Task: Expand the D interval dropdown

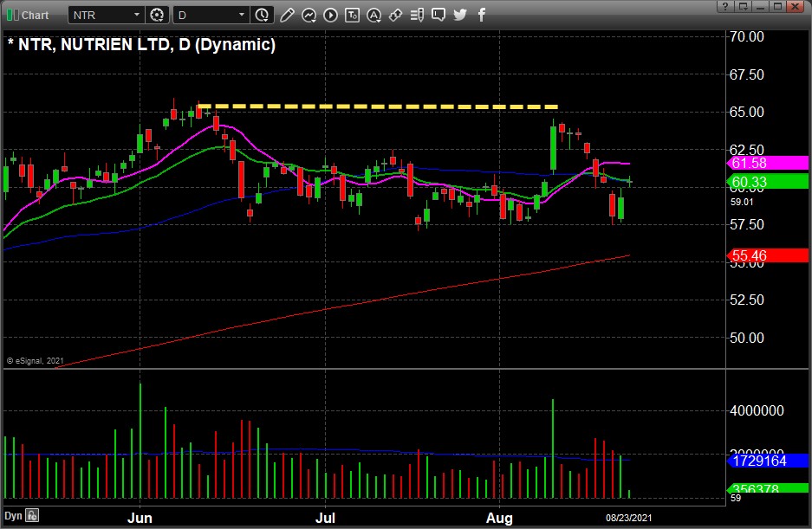Action: 241,15
